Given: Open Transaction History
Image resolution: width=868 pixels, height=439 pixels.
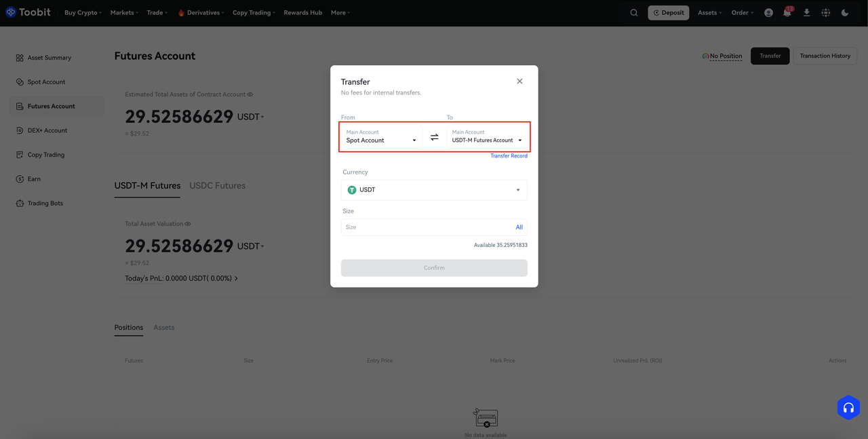Looking at the screenshot, I should click(x=825, y=56).
